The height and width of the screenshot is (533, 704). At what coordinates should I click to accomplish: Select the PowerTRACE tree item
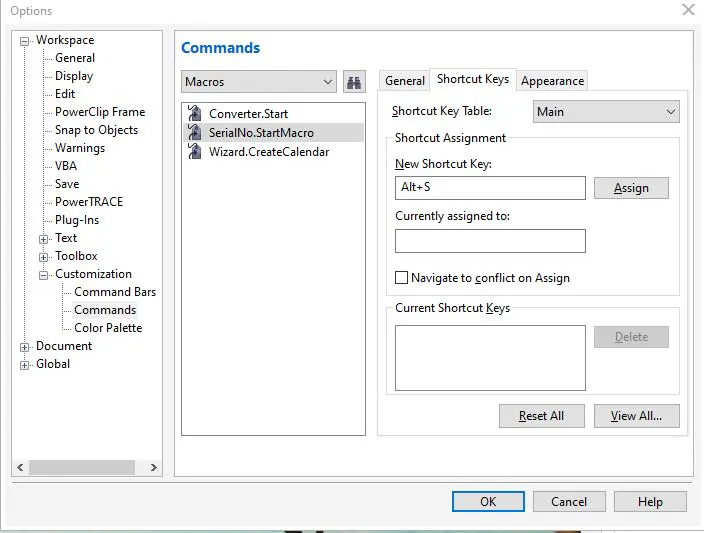click(x=88, y=202)
